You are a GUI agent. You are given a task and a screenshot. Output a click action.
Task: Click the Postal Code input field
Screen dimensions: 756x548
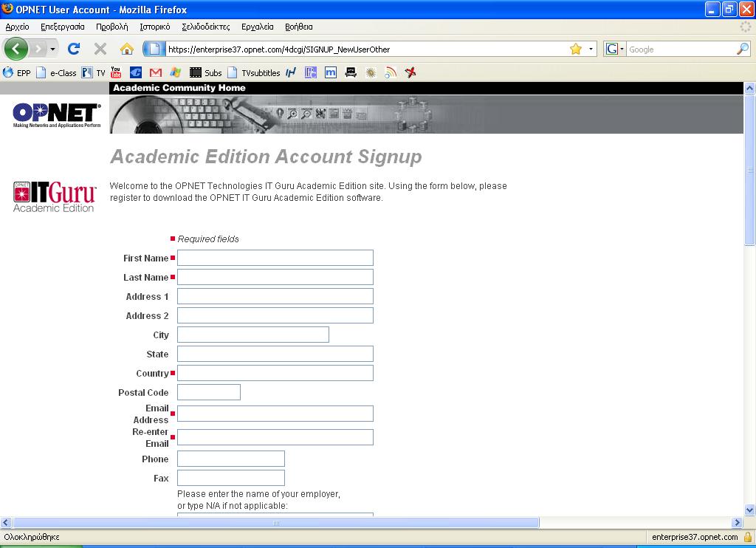point(209,392)
